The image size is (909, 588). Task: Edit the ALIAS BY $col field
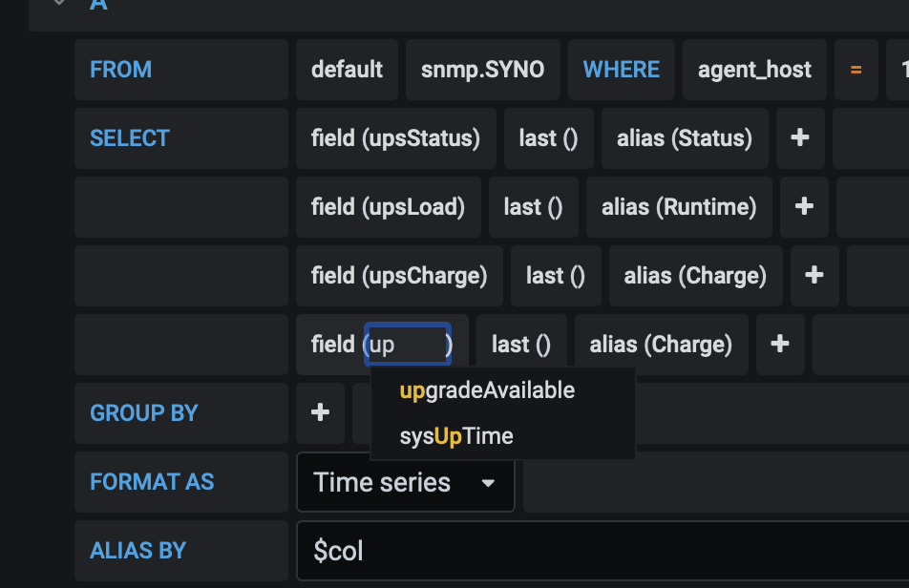tap(602, 551)
